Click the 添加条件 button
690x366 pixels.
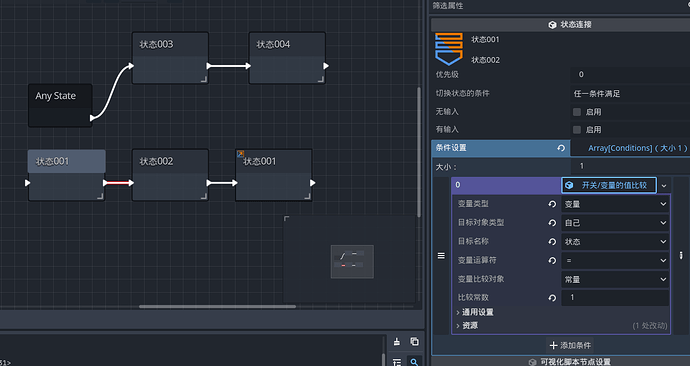tap(570, 346)
